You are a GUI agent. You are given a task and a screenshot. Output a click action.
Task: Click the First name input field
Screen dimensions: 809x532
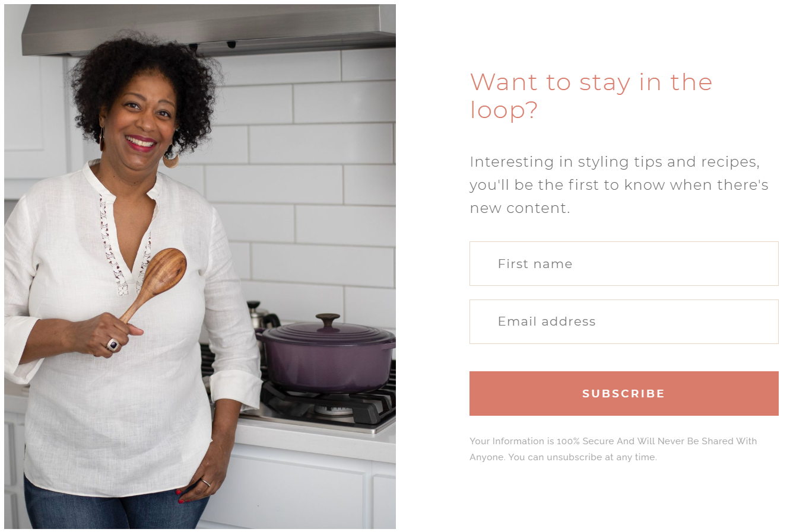624,263
